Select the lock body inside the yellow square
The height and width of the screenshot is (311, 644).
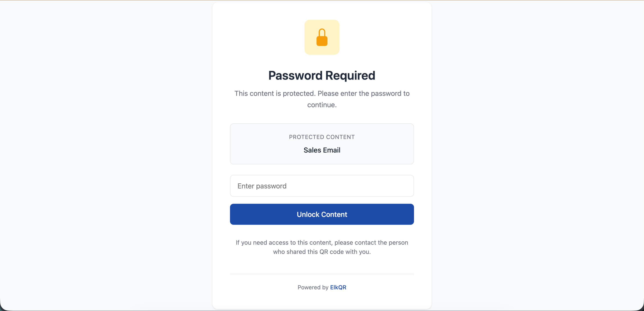click(322, 41)
